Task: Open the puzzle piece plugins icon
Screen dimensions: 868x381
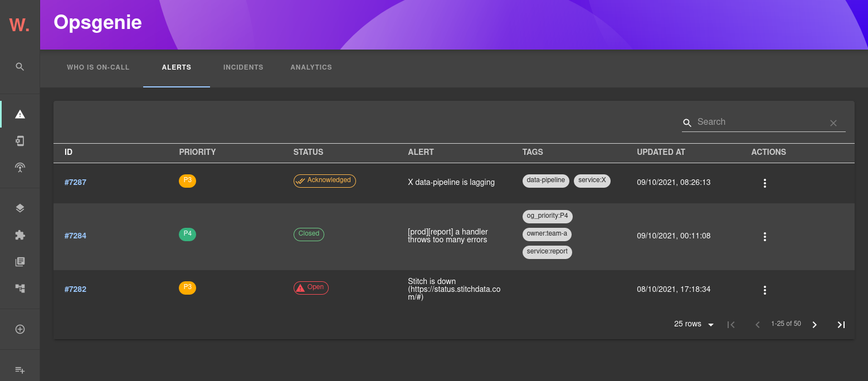Action: click(x=20, y=235)
